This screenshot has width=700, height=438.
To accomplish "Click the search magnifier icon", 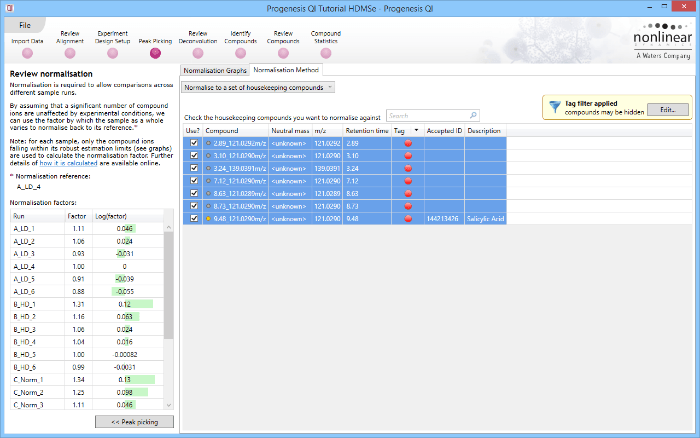I will [473, 115].
